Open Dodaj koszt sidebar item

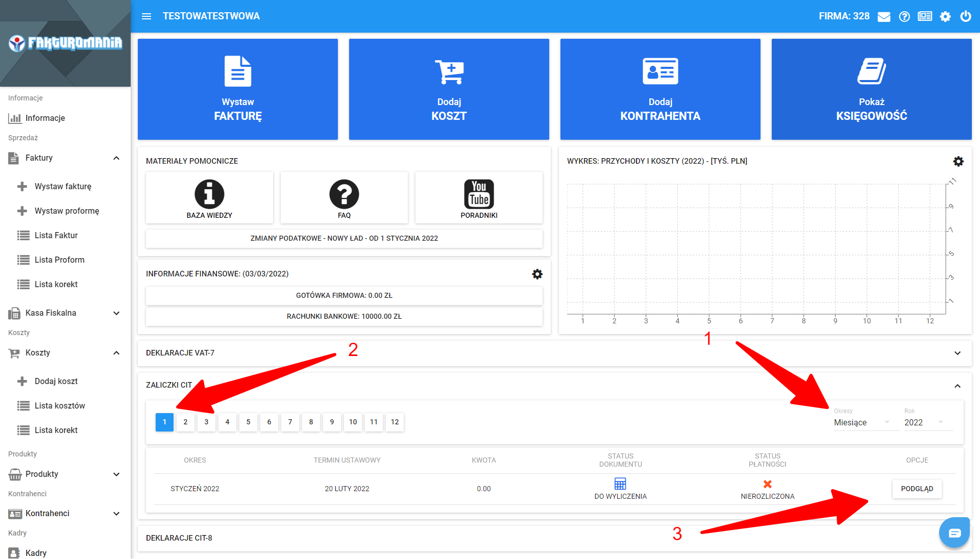56,381
